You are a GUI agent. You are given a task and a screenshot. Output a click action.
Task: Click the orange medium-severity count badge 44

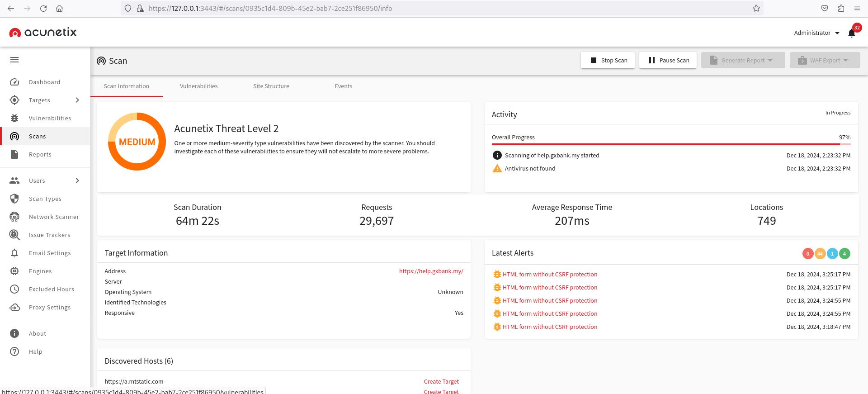pos(820,254)
